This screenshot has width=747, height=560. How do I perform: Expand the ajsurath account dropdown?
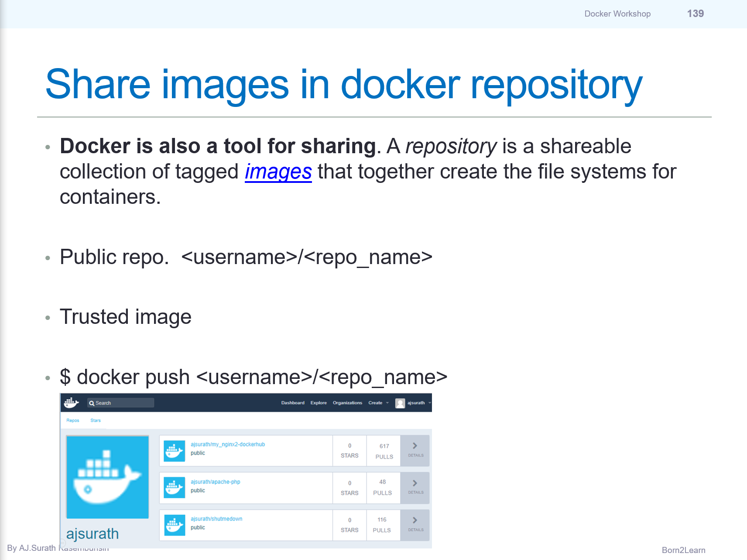(x=416, y=403)
